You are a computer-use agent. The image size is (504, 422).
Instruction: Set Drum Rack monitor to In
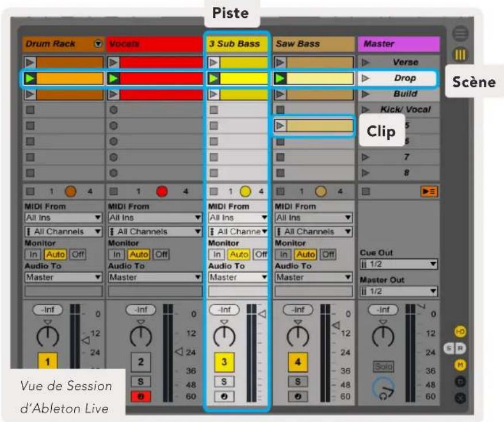tap(33, 254)
